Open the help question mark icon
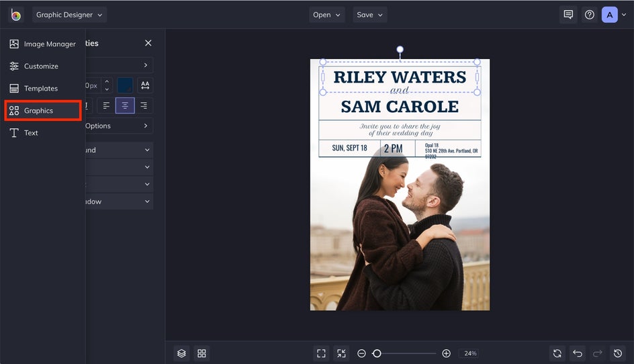 (x=590, y=15)
